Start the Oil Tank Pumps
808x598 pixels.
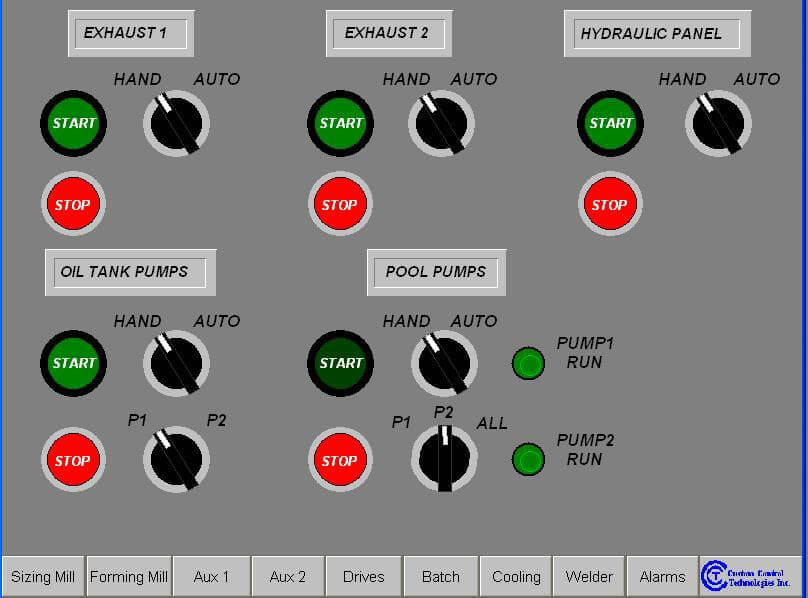[73, 363]
